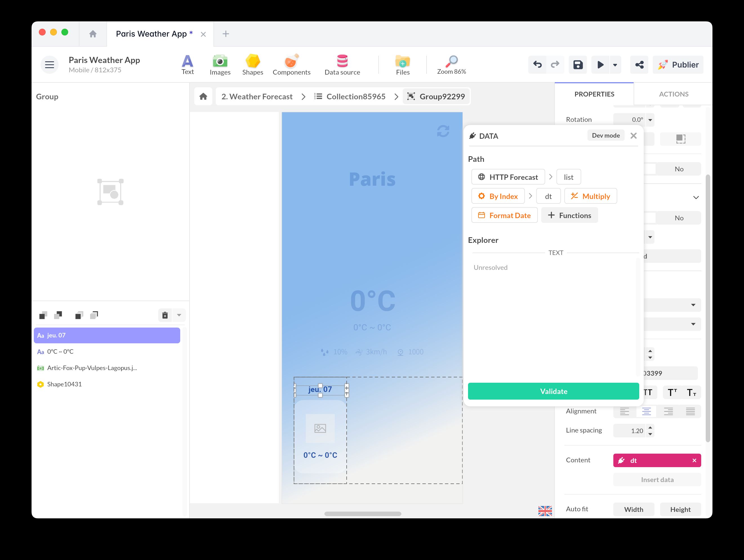This screenshot has width=744, height=560.
Task: Expand the play button dropdown arrow
Action: pos(615,64)
